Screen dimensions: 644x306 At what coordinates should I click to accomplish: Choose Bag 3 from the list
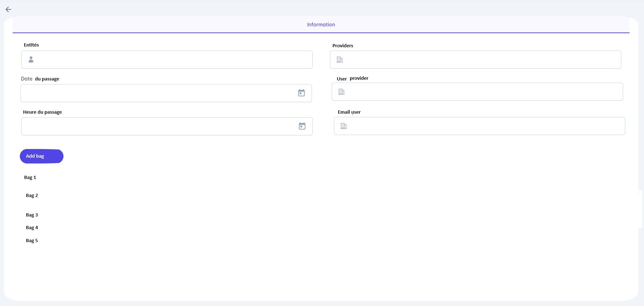tap(32, 215)
